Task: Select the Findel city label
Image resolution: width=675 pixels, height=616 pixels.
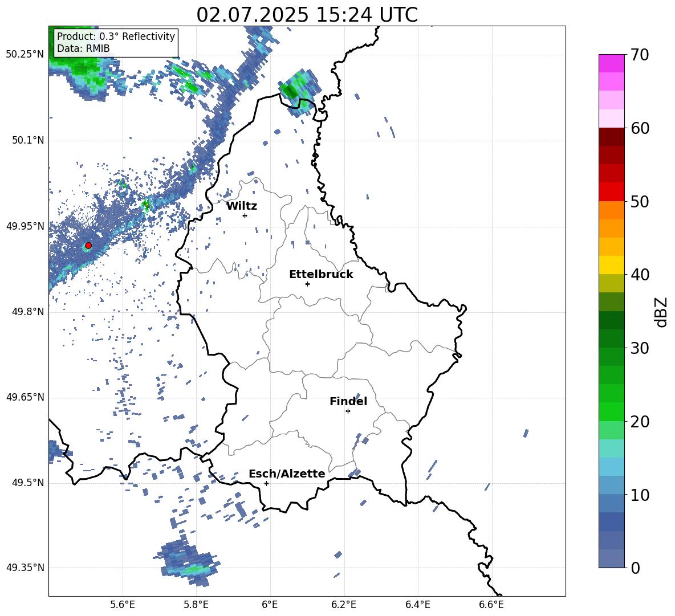Action: pos(348,402)
